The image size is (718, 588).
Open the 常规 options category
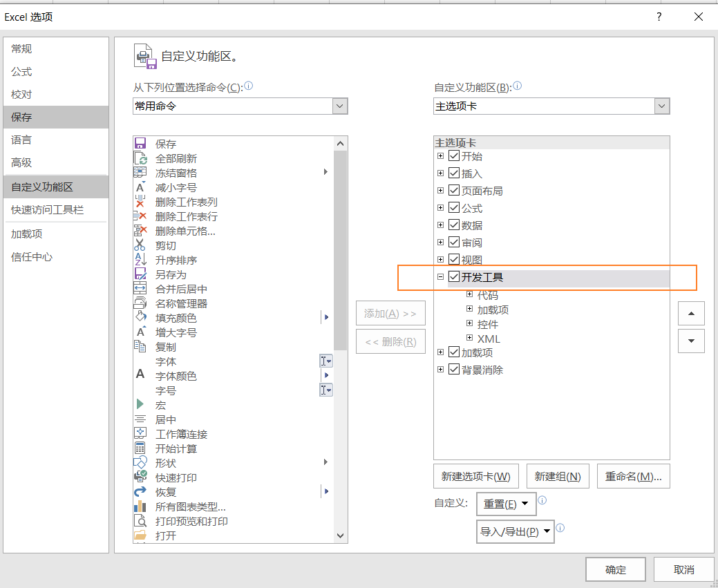coord(56,48)
